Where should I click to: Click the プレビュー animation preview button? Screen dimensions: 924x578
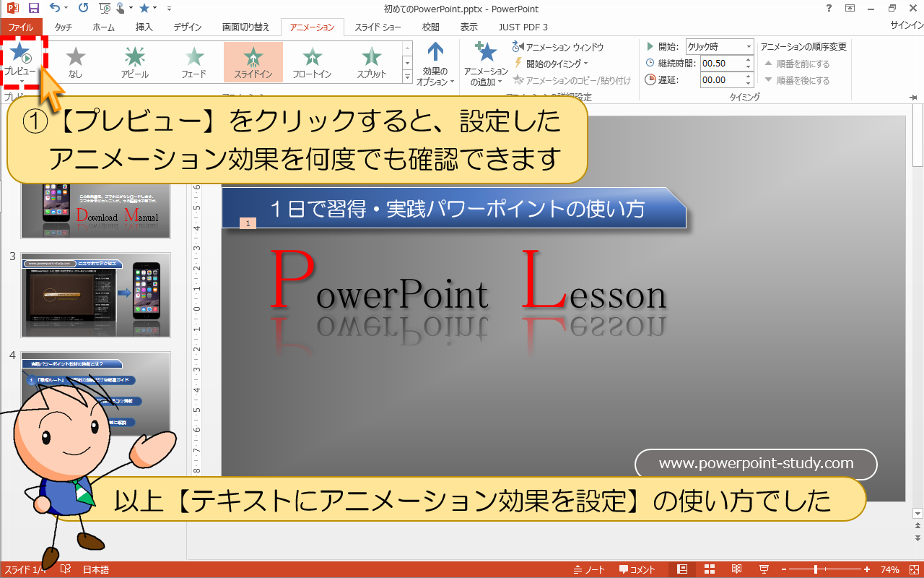[20, 61]
